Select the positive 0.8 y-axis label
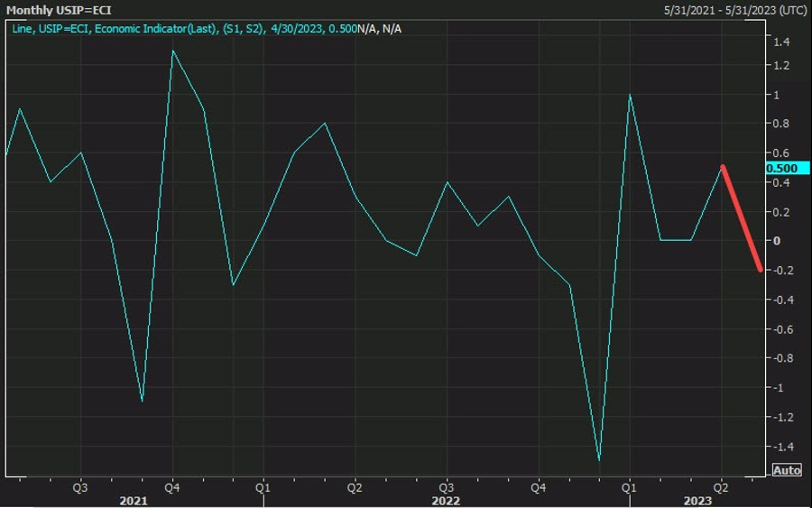 tap(780, 124)
